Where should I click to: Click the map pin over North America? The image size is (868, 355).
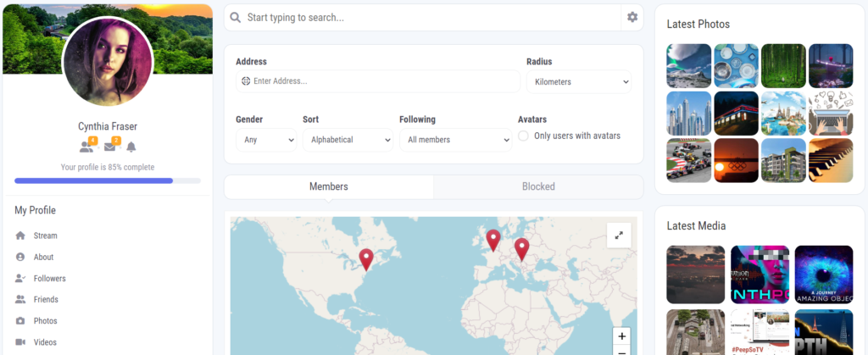point(366,260)
